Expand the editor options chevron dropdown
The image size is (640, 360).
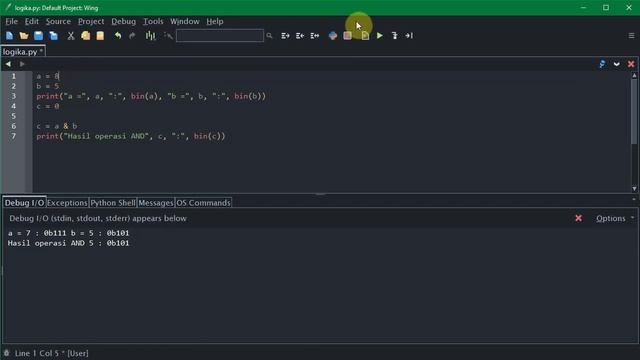(x=616, y=64)
